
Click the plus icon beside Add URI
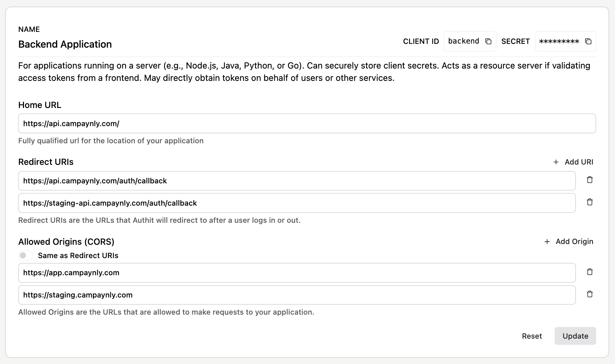556,162
